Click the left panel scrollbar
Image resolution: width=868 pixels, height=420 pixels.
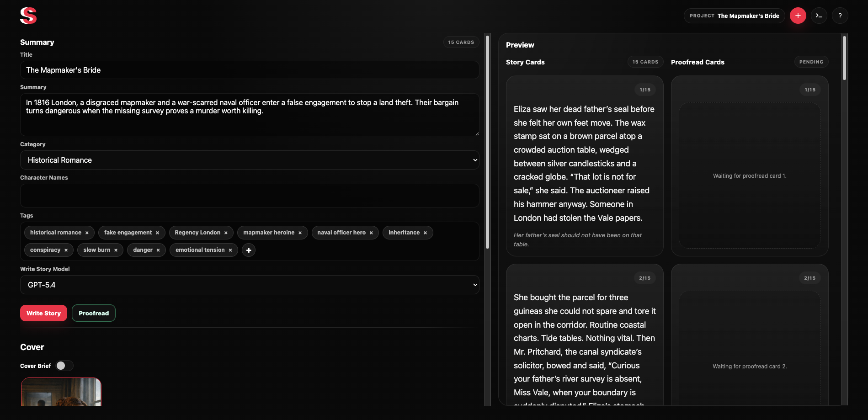pos(487,142)
